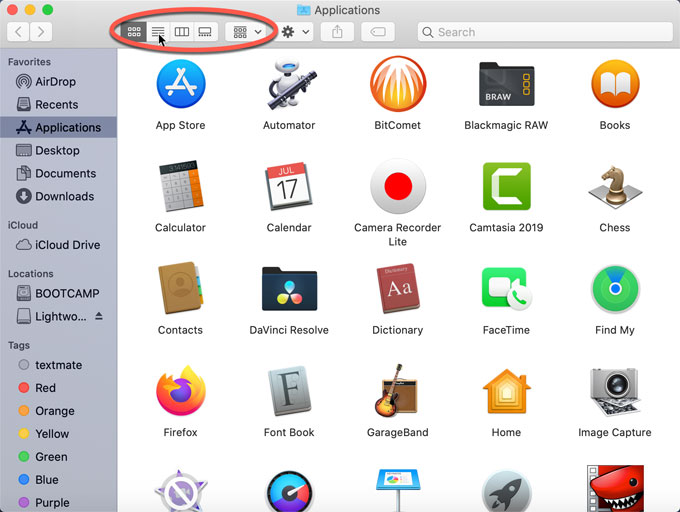Select the Chess app icon
This screenshot has width=680, height=512.
614,187
